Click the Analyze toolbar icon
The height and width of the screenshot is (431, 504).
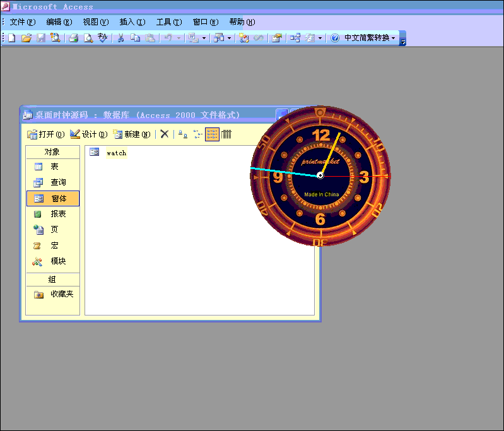coord(219,38)
